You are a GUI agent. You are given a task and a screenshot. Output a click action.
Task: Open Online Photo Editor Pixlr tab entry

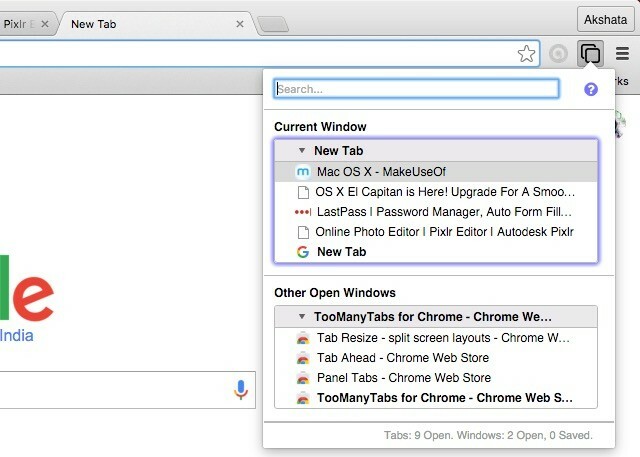pos(436,232)
